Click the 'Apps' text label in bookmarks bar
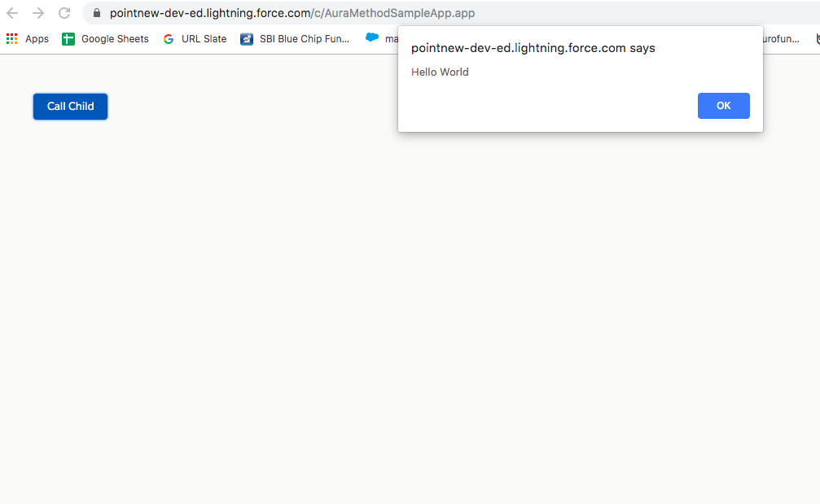This screenshot has width=820, height=504. click(x=37, y=38)
